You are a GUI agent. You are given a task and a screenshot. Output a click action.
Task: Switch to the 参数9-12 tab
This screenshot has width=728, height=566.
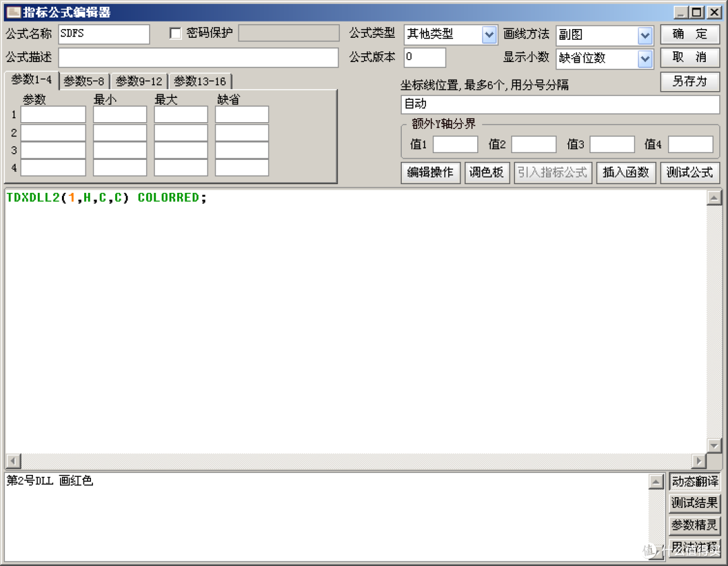[140, 82]
